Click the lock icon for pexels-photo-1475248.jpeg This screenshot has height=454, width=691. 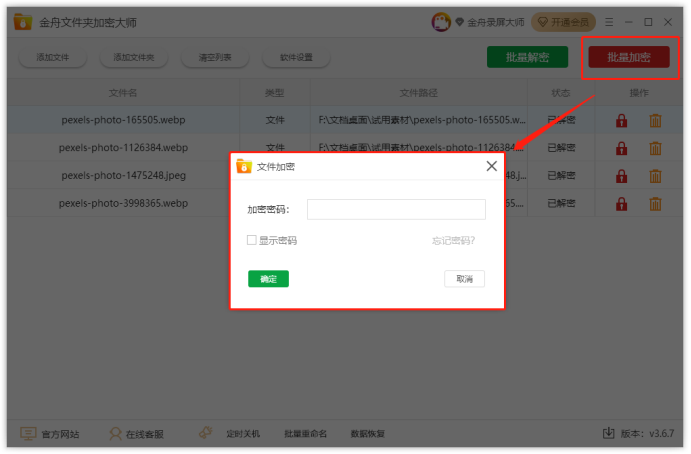[621, 176]
